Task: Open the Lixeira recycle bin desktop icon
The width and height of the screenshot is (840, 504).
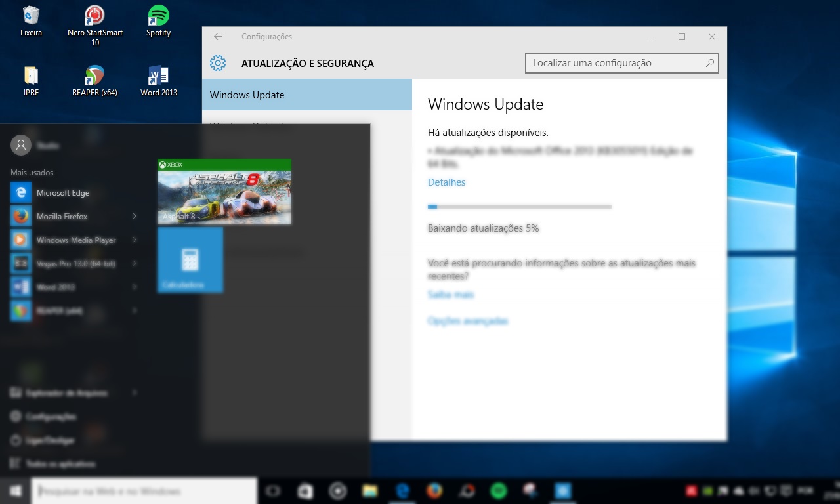Action: [x=31, y=21]
